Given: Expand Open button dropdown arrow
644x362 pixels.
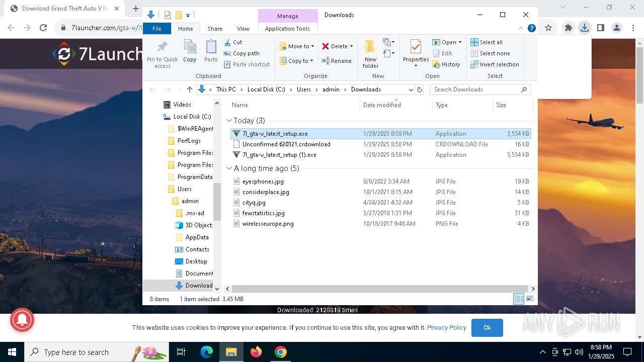Looking at the screenshot, I should [x=460, y=42].
